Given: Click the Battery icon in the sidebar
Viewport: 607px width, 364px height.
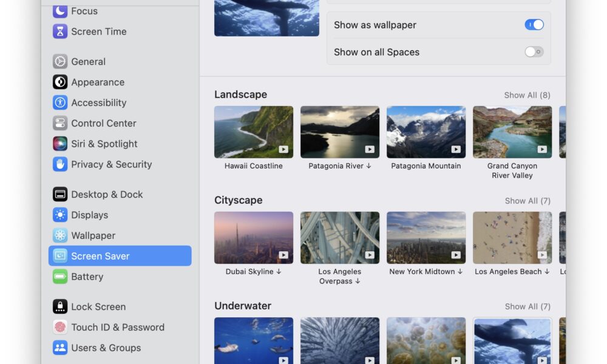Looking at the screenshot, I should coord(60,276).
